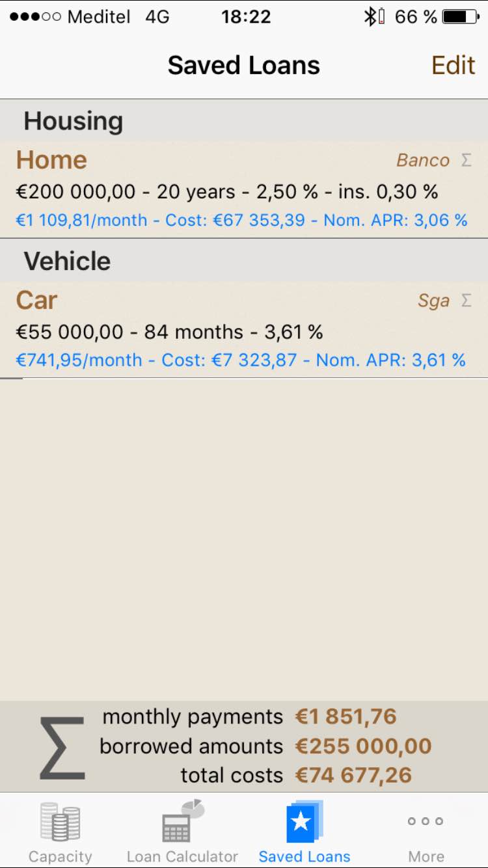488x868 pixels.
Task: Select the Housing section header
Action: pyautogui.click(x=74, y=121)
